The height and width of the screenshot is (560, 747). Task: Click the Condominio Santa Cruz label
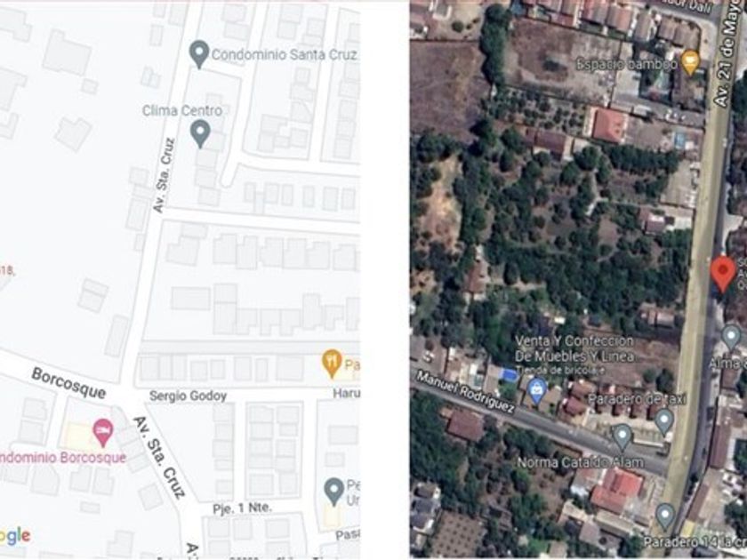(x=285, y=55)
